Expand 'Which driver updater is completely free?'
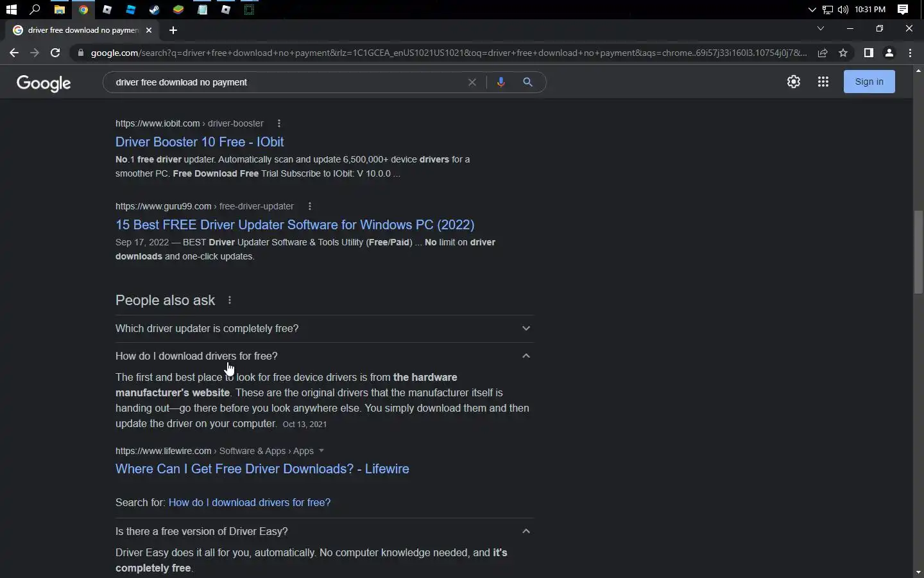Image resolution: width=924 pixels, height=578 pixels. [x=325, y=328]
